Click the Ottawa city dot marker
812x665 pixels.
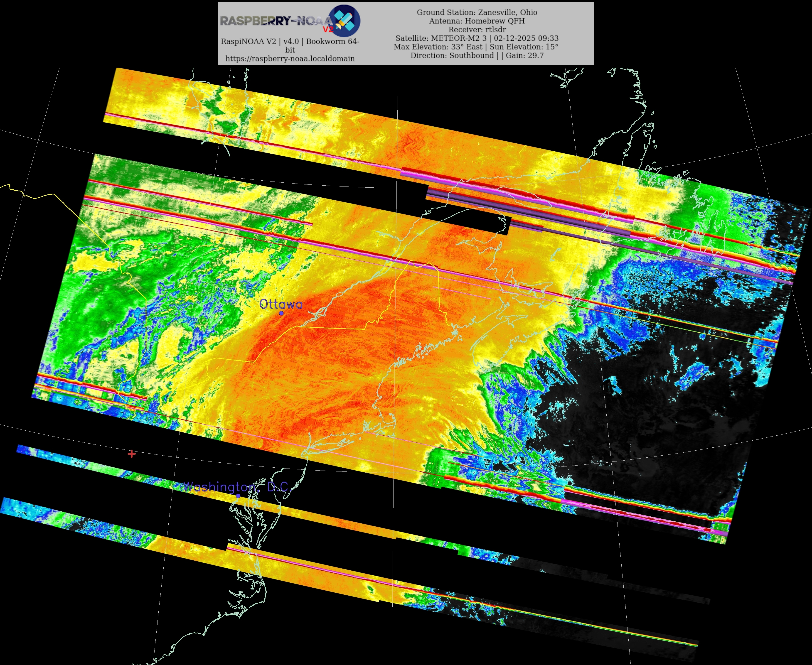[281, 313]
